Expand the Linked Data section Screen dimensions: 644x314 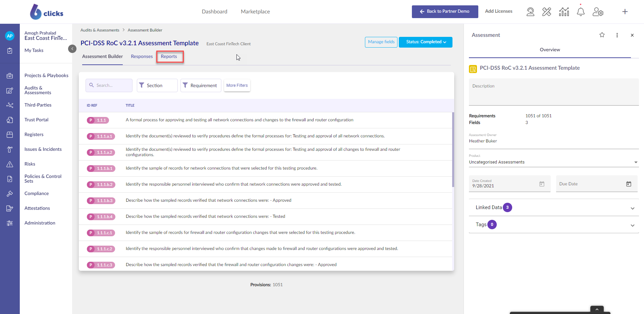[x=554, y=208]
